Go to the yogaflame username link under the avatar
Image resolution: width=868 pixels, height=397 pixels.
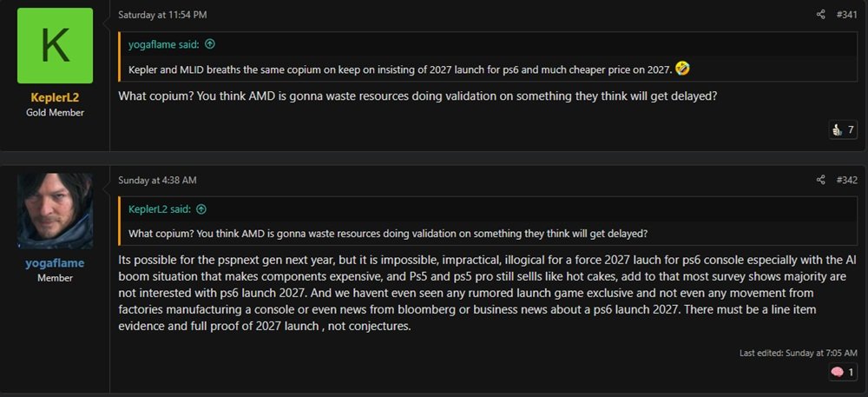click(x=55, y=263)
